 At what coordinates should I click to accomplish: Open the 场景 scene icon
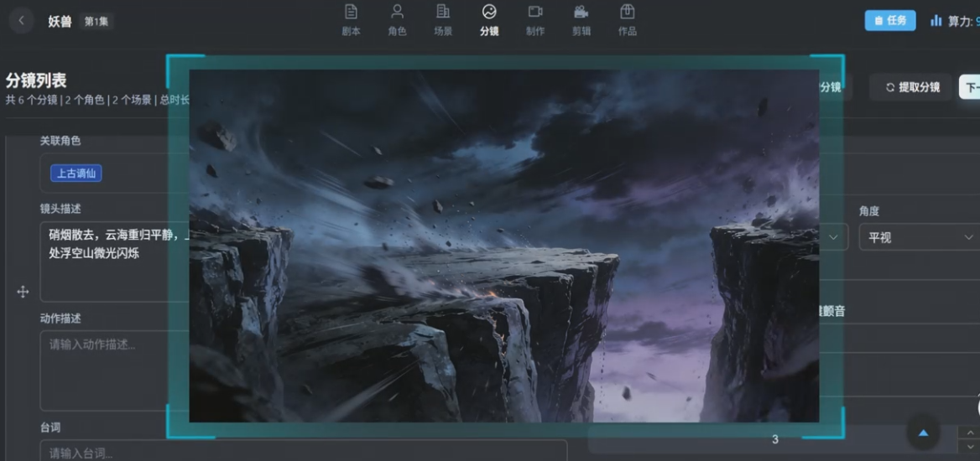443,12
